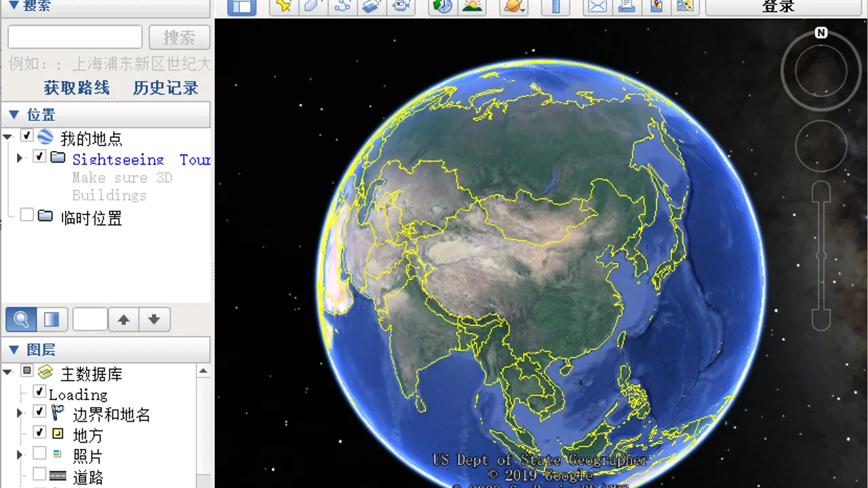Screen dimensions: 868x488
Task: Toggle the sidebar hide/show button
Action: [x=241, y=6]
